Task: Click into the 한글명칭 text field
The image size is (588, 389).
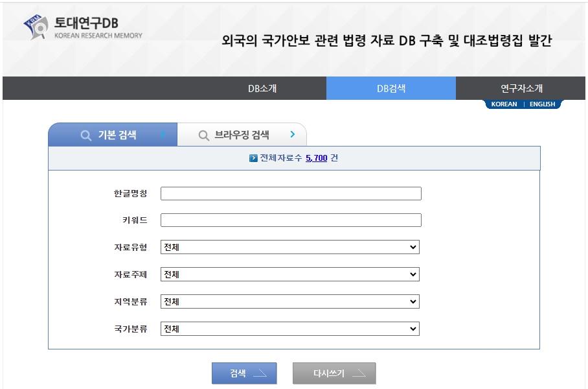Action: [291, 193]
